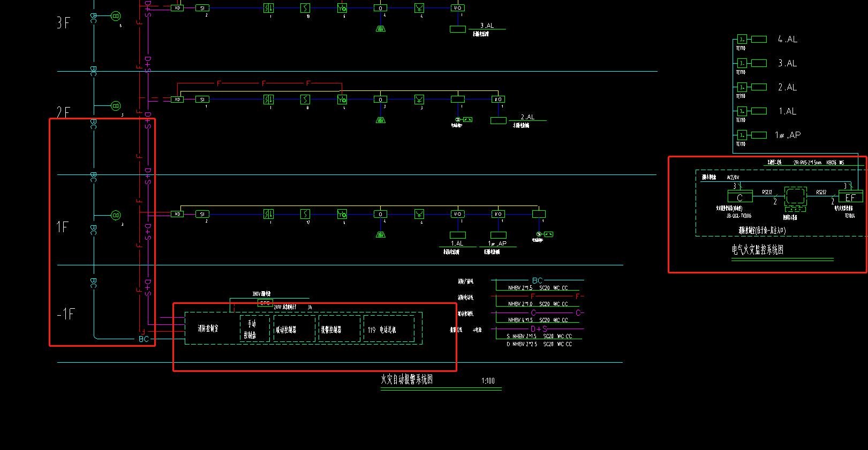Select the XD junction box on 1F

(x=177, y=214)
